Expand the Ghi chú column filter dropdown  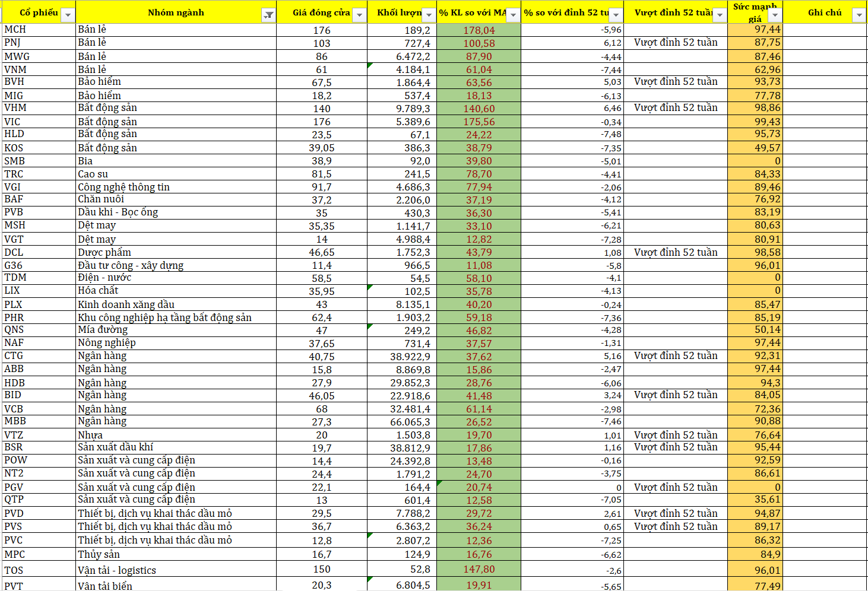tap(859, 15)
